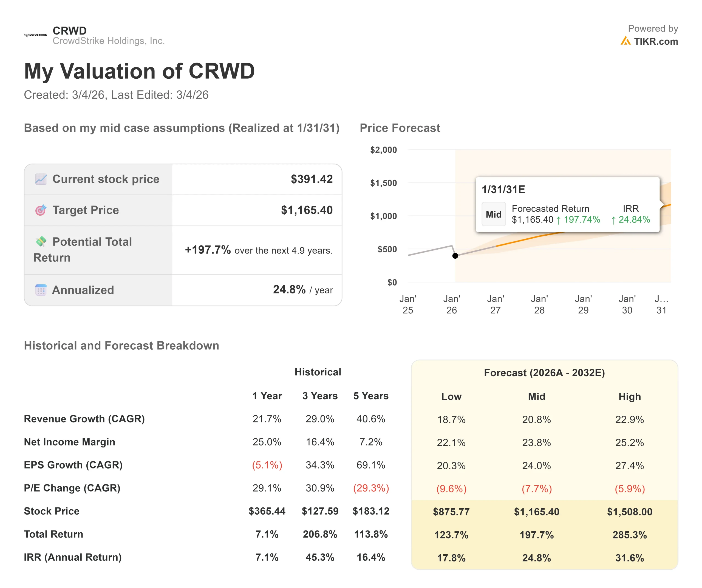Click the Mid badge in chart tooltip

[493, 214]
